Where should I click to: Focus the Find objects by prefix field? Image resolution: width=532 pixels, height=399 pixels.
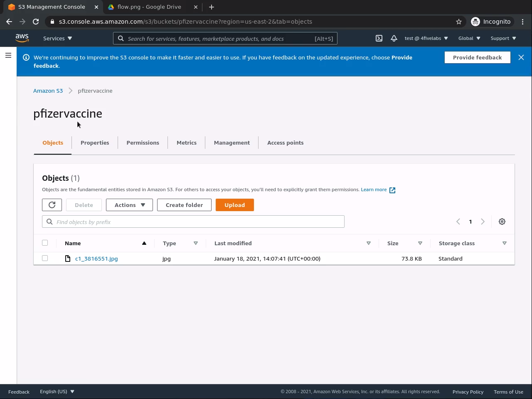(193, 222)
